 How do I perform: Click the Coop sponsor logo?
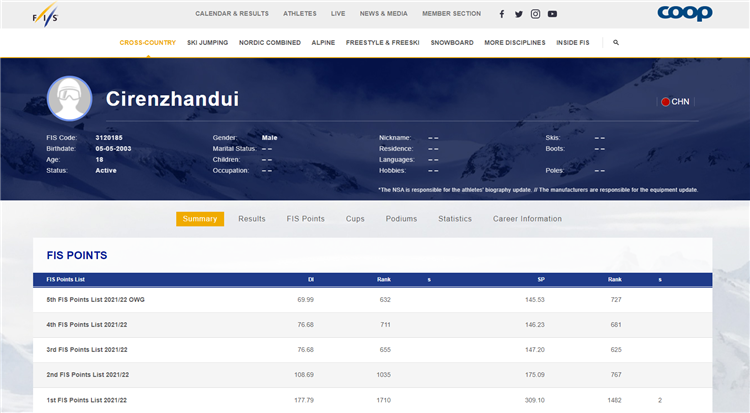pos(684,14)
